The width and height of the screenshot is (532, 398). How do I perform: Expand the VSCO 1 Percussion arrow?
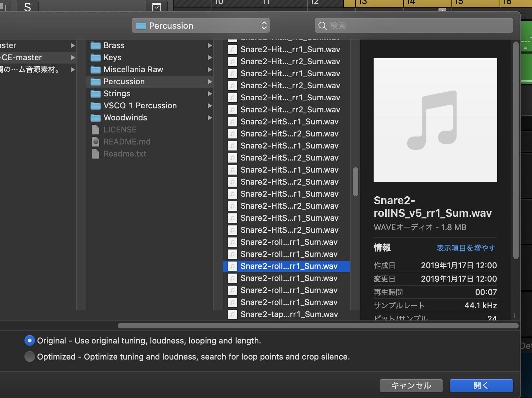click(x=210, y=106)
